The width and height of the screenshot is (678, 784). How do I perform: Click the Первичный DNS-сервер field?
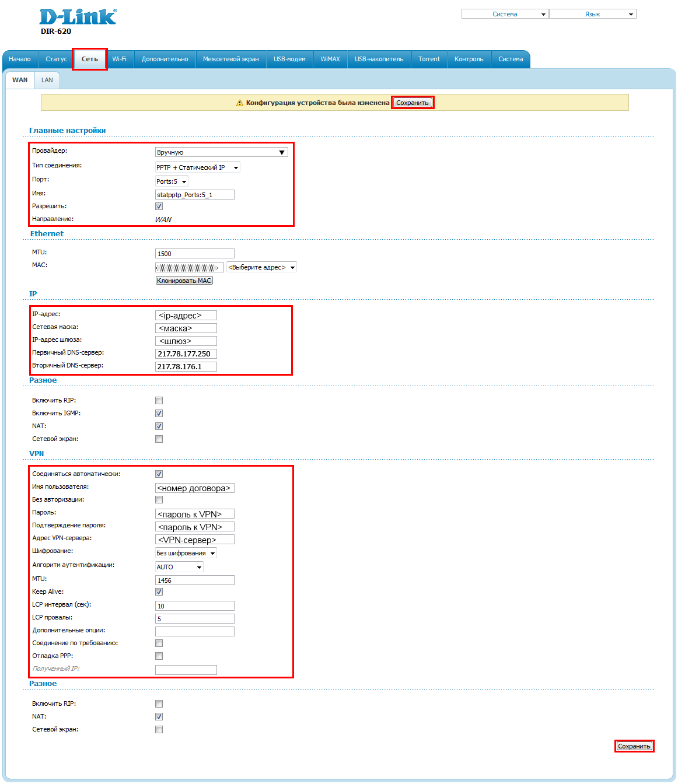186,353
